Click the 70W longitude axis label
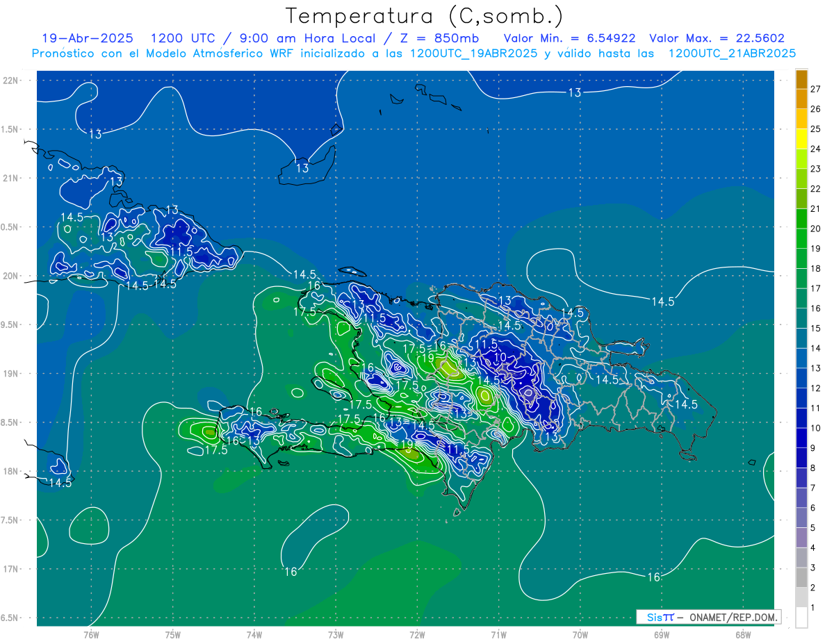This screenshot has width=834, height=644. pyautogui.click(x=580, y=634)
